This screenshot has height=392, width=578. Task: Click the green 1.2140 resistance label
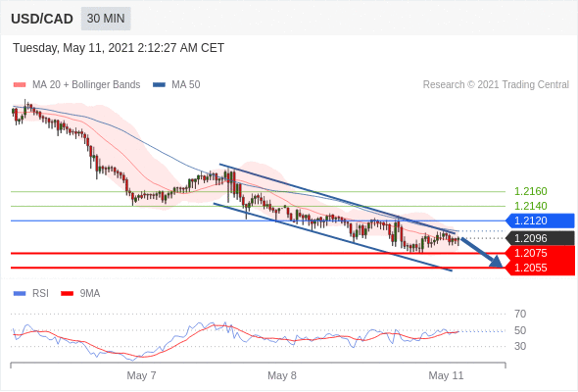(x=530, y=206)
